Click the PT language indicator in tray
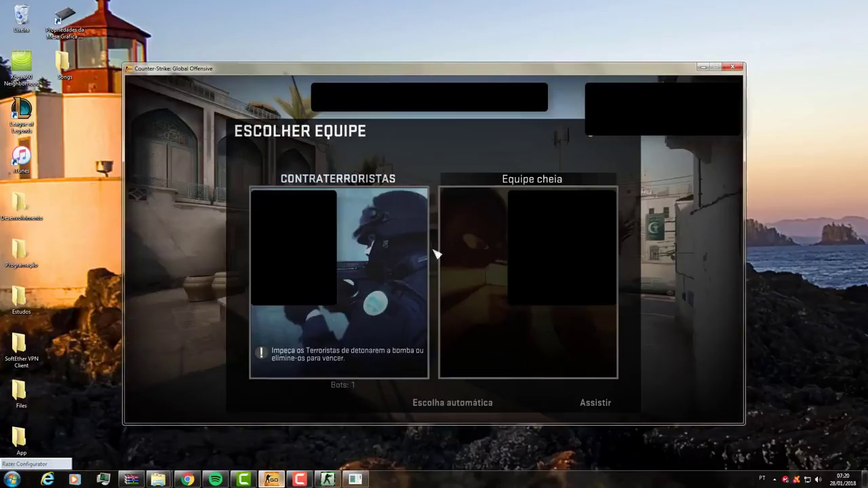This screenshot has width=868, height=488. pyautogui.click(x=762, y=479)
